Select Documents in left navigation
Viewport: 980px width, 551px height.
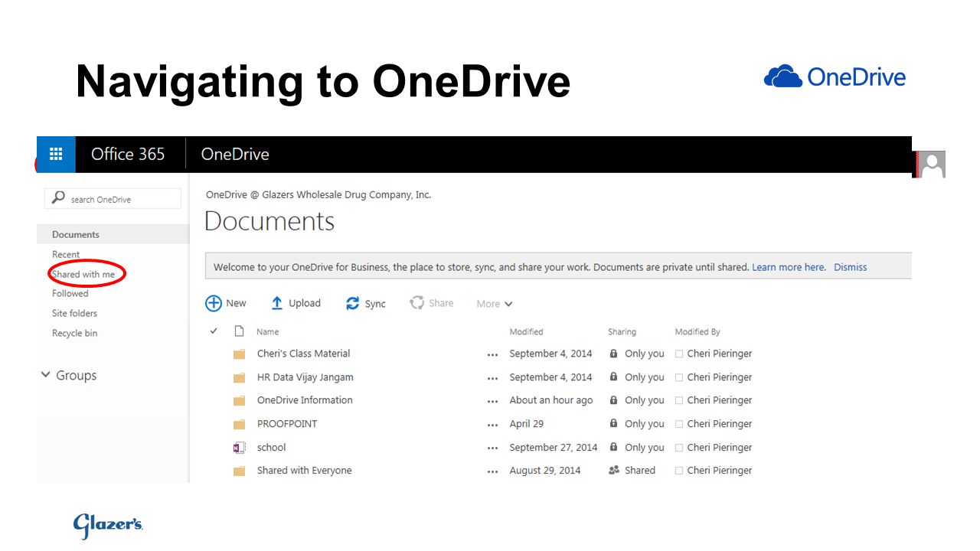click(76, 234)
